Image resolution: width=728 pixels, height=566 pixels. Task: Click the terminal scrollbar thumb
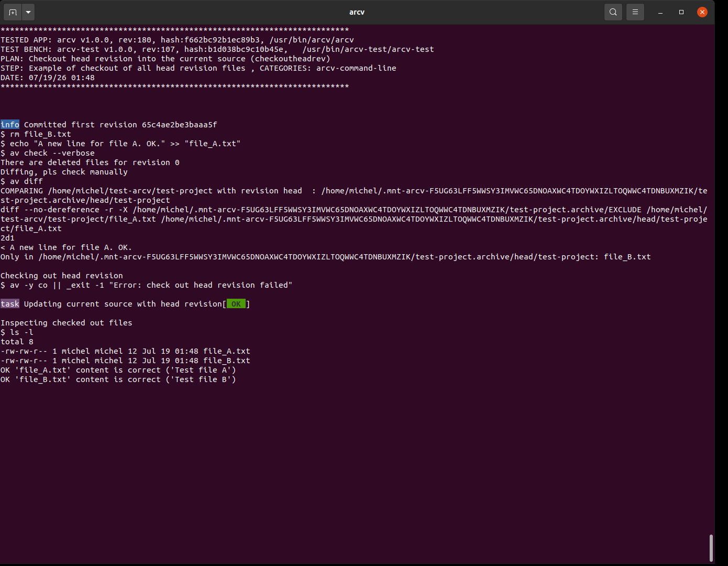(711, 548)
